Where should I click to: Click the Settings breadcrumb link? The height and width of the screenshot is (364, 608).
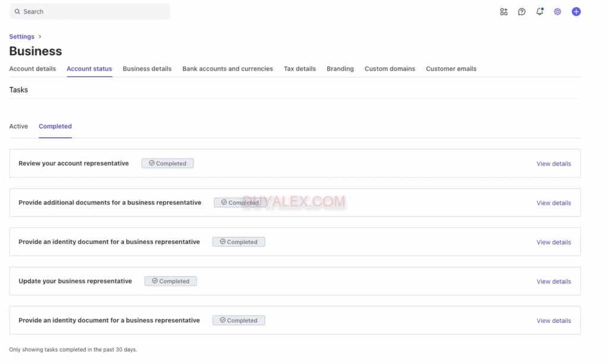pos(21,37)
